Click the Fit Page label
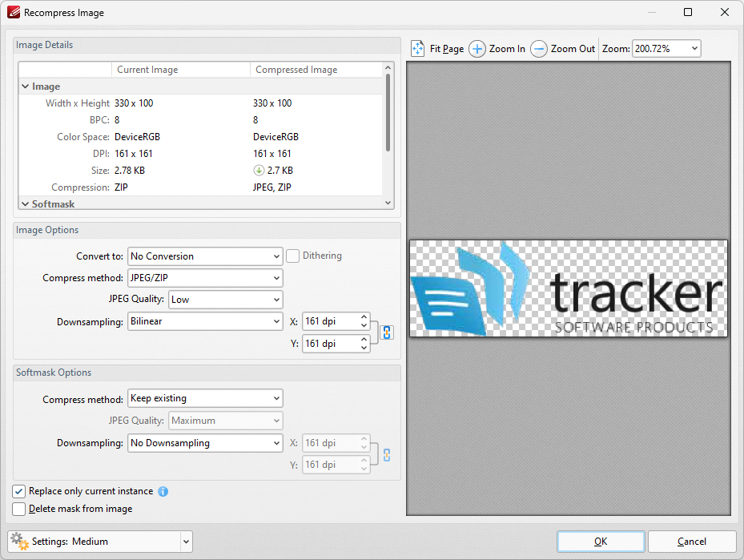Screen dimensions: 744x560 pyautogui.click(x=447, y=49)
